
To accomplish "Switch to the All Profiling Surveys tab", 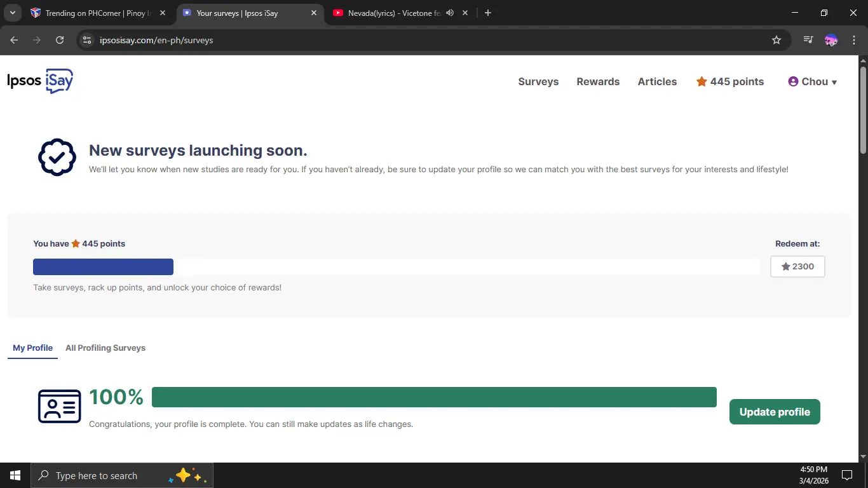I will coord(105,348).
